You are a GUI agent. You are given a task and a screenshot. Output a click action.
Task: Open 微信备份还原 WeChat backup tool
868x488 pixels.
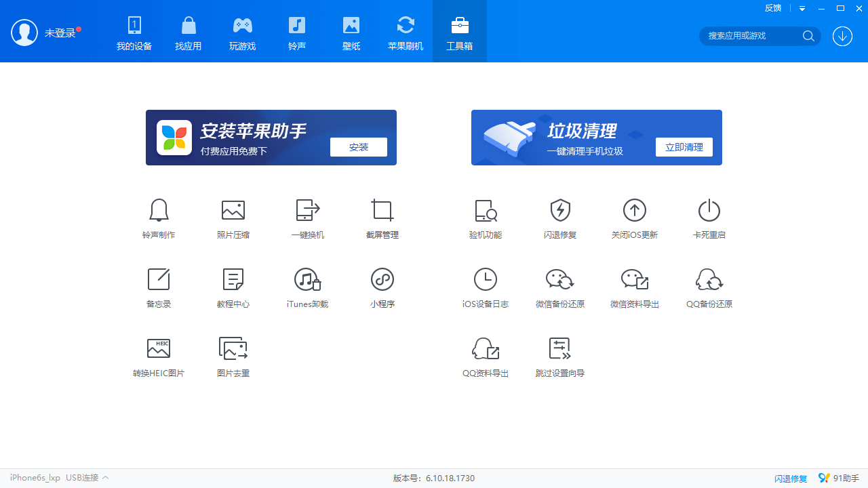pyautogui.click(x=560, y=280)
